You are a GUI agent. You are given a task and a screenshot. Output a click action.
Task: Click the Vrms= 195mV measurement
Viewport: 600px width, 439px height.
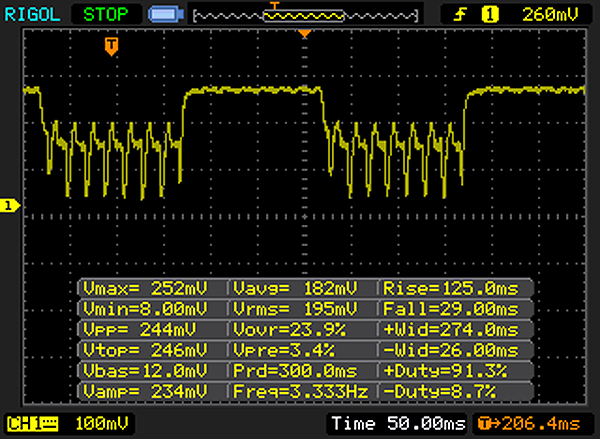point(295,309)
